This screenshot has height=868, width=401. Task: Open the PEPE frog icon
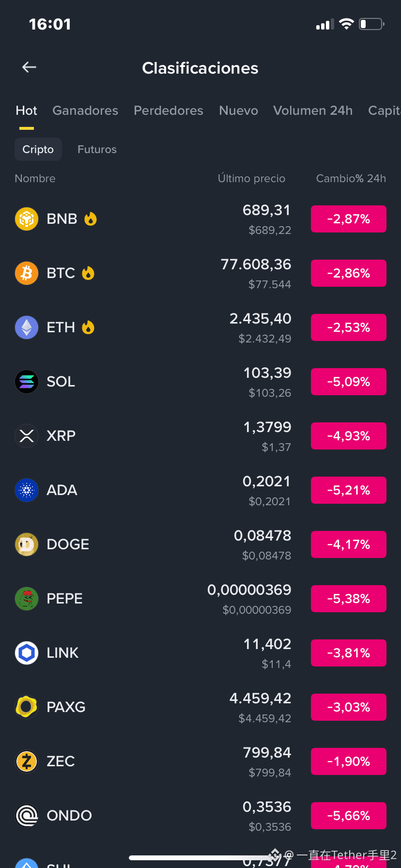[27, 599]
